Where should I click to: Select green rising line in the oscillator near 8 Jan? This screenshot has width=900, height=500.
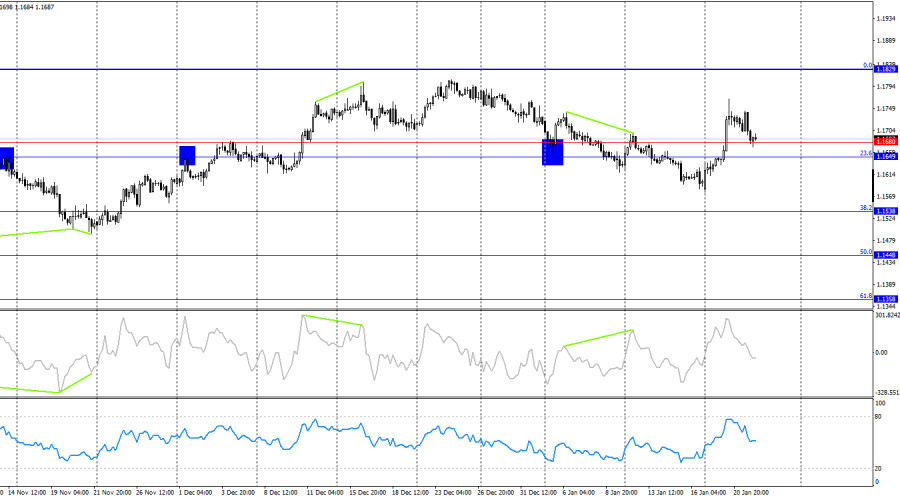coord(598,338)
